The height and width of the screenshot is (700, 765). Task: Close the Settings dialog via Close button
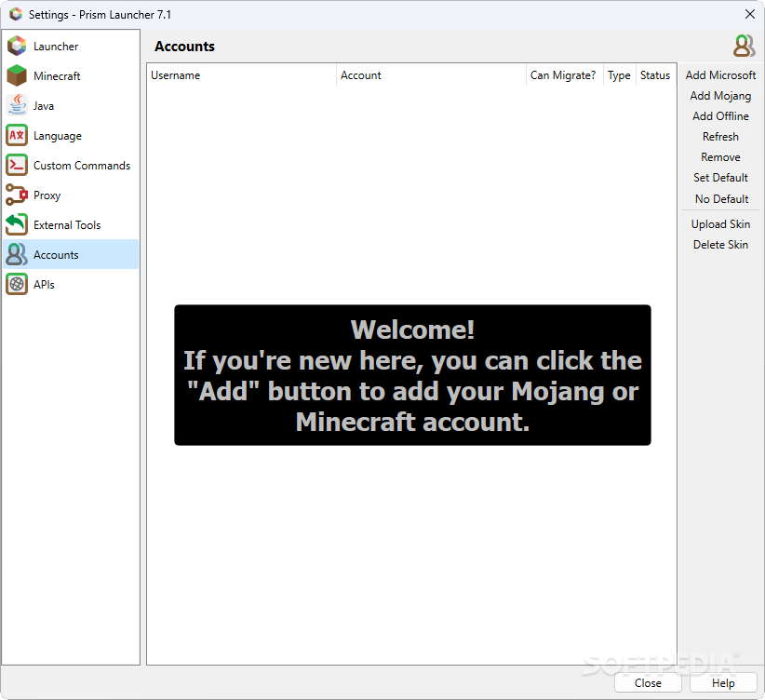coord(648,683)
